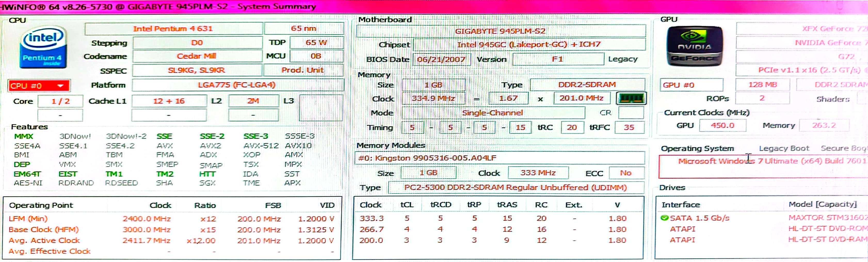Click the tRFC value 35

(629, 128)
